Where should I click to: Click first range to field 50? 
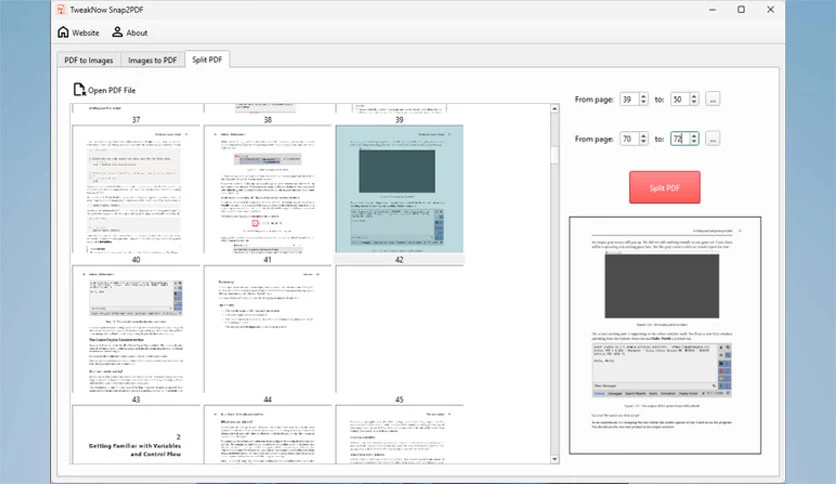[x=679, y=99]
